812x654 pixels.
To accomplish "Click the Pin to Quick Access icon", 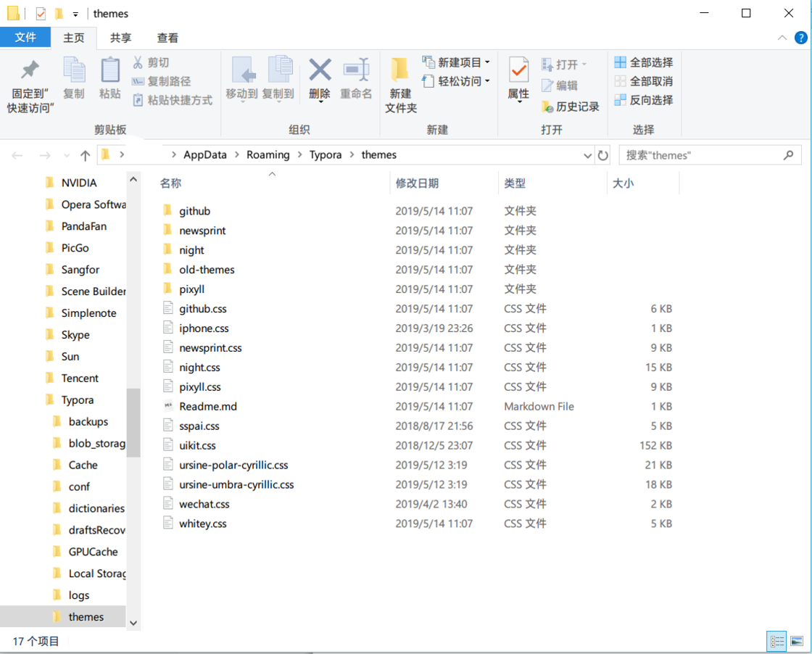I will coord(30,71).
